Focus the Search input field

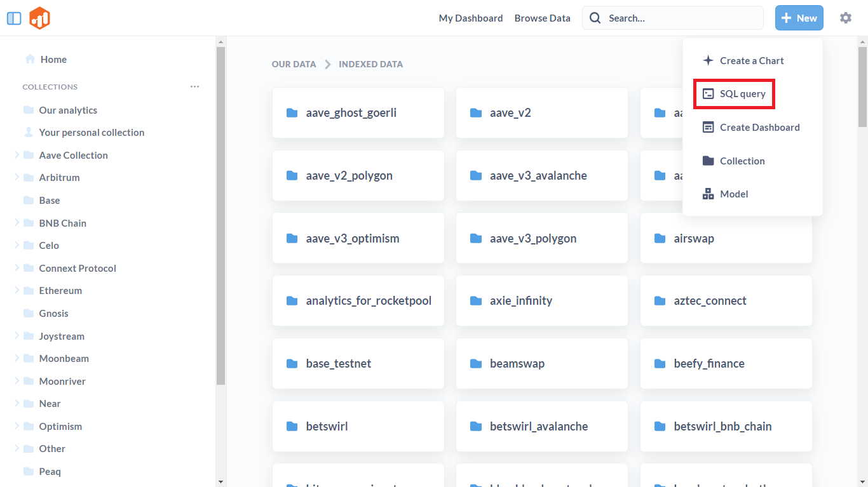(x=672, y=18)
